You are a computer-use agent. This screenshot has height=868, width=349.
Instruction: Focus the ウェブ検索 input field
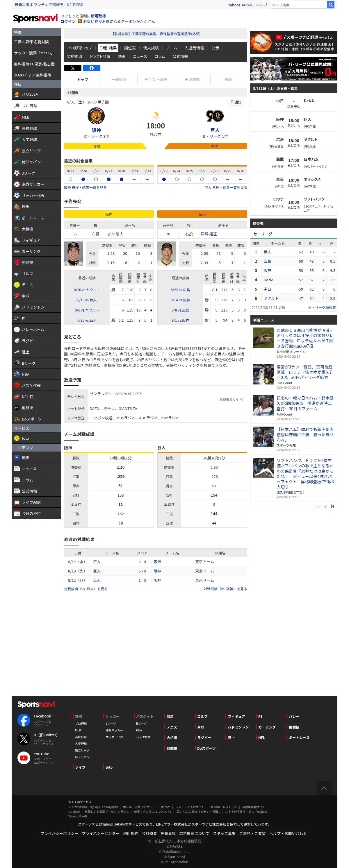tap(299, 5)
